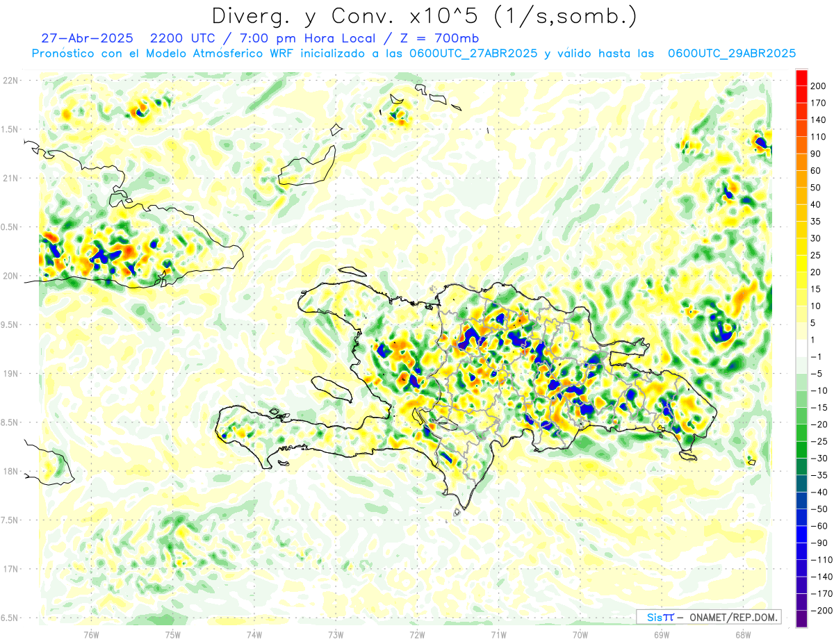Click the '22N' latitude label
Screen dimensions: 834x644
click(x=10, y=81)
